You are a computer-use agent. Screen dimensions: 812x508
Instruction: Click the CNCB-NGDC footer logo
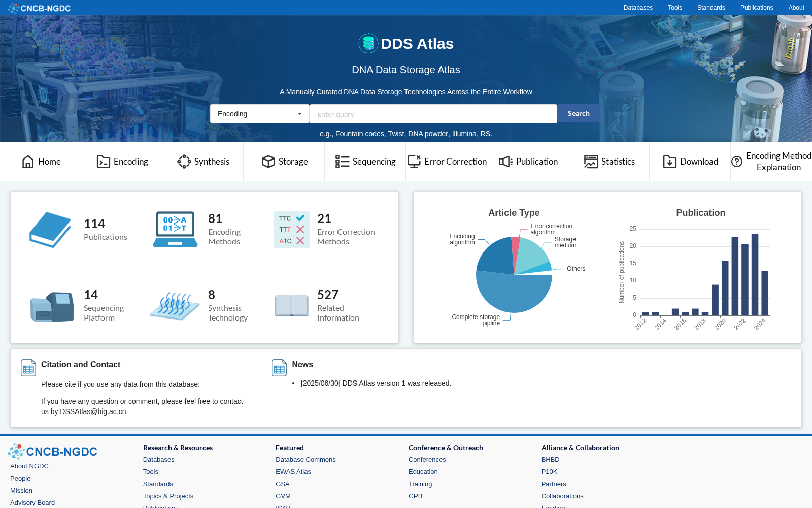[x=52, y=452]
